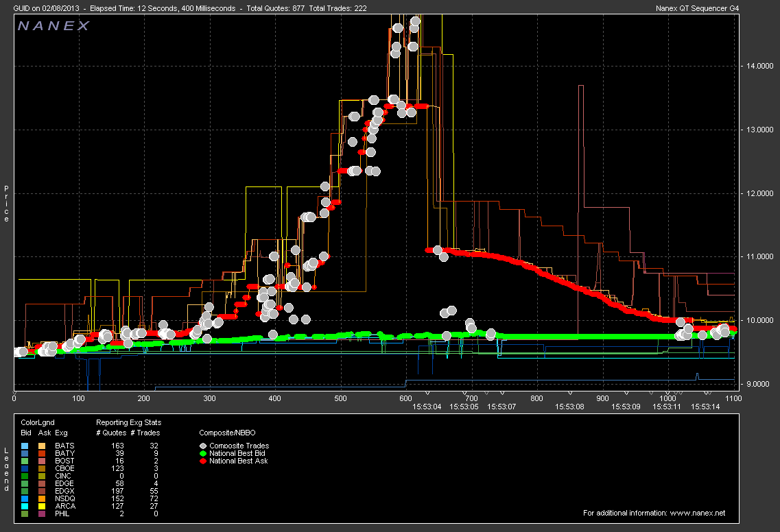Pick the EDGX ask color swatch
This screenshot has width=780, height=532.
42,491
